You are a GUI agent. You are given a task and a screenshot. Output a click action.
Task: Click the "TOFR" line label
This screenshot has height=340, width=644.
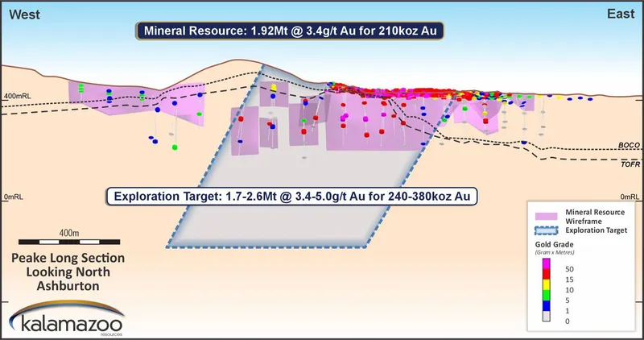(630, 164)
